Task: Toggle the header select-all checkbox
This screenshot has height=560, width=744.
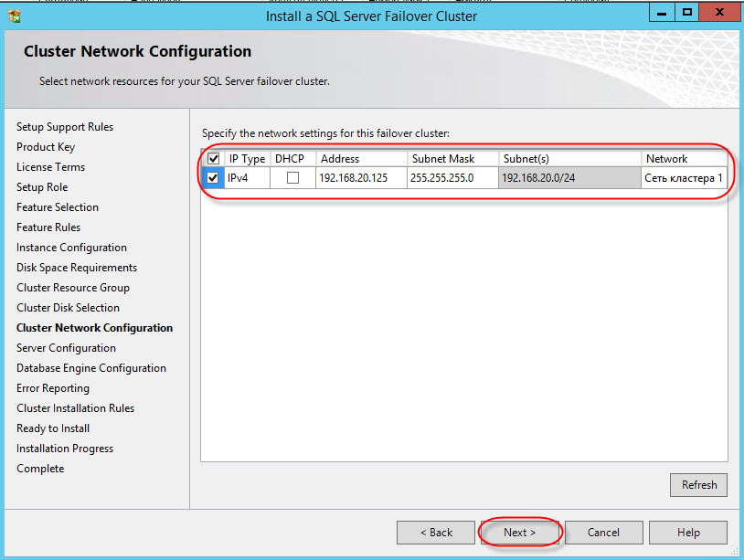Action: pyautogui.click(x=214, y=158)
